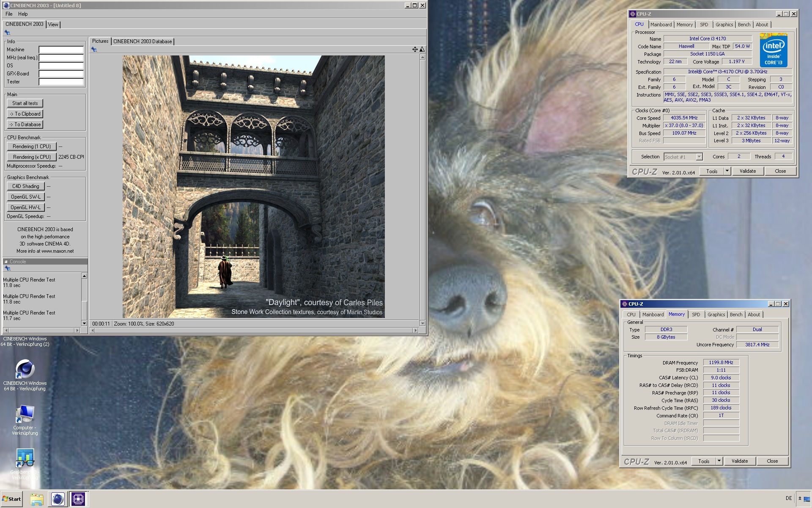Copy results with the To Clipboard button

[x=25, y=114]
